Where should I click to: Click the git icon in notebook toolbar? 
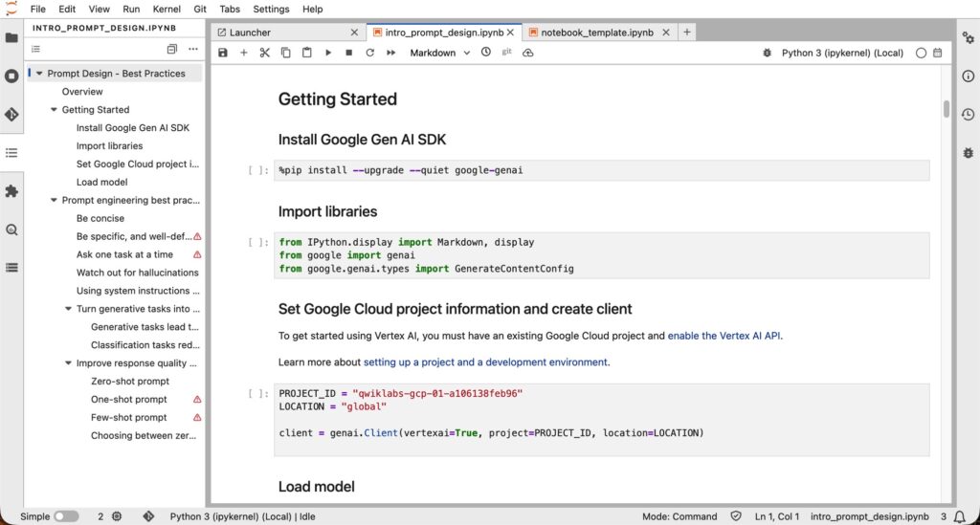point(507,53)
